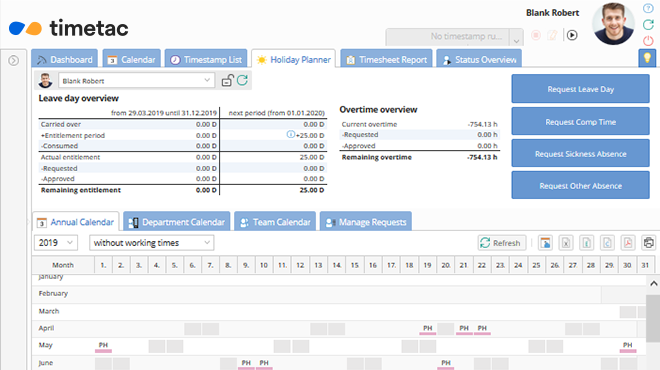
Task: Click the 'Actual entitlement' 25.00 D value
Action: [x=312, y=157]
